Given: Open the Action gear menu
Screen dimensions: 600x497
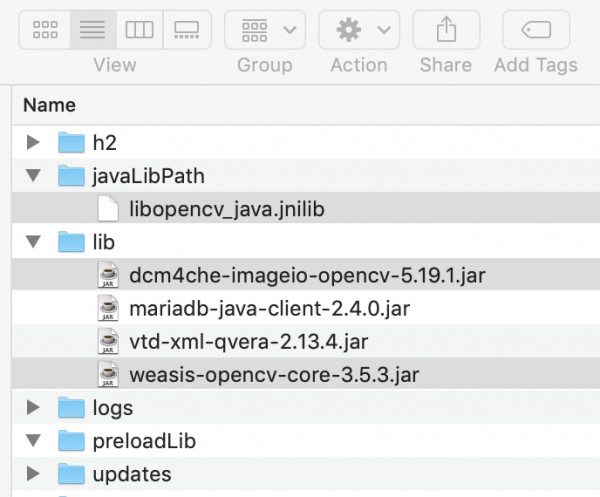Looking at the screenshot, I should (359, 30).
